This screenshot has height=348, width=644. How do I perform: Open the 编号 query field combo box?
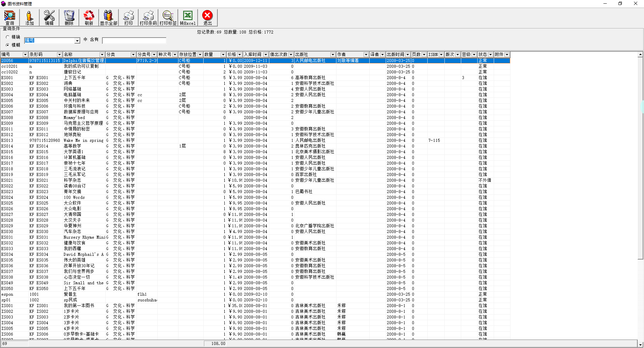[77, 41]
